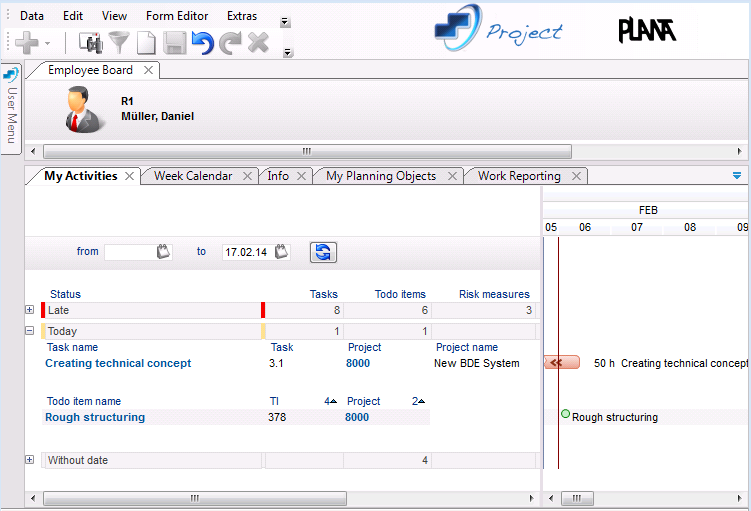
Task: Expand the Late status row
Action: pyautogui.click(x=30, y=310)
